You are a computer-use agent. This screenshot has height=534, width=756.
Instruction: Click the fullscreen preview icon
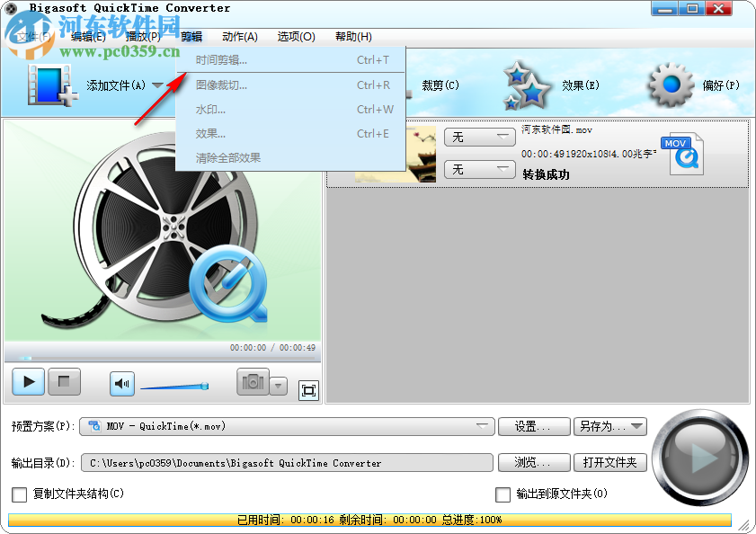[x=308, y=390]
